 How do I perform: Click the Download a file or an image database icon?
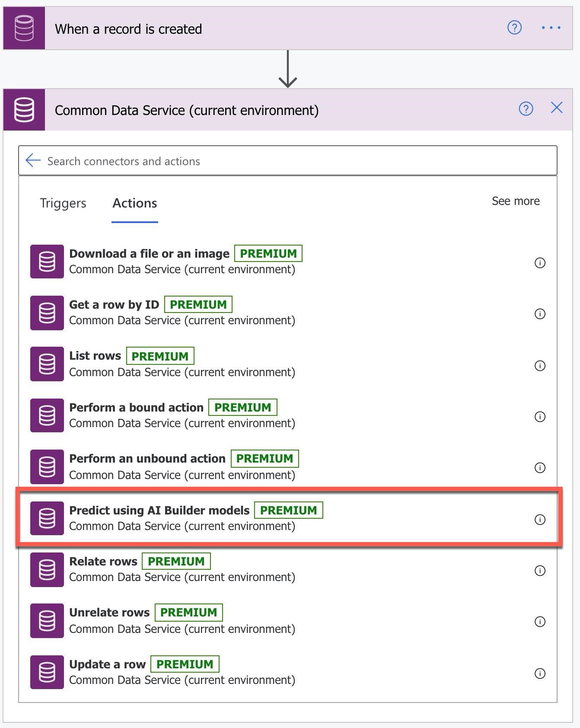pos(47,262)
